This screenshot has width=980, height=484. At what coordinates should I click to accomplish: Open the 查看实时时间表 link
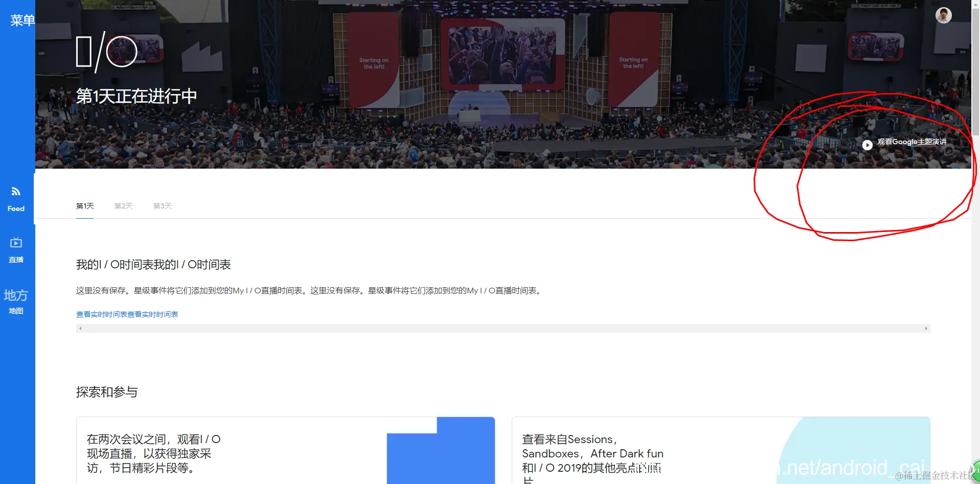point(127,314)
